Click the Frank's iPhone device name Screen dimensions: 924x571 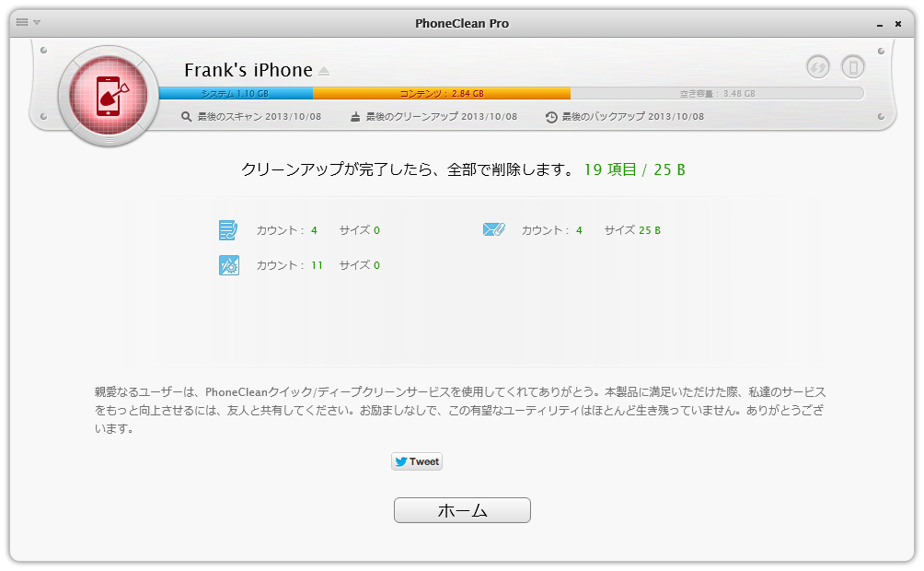(248, 70)
